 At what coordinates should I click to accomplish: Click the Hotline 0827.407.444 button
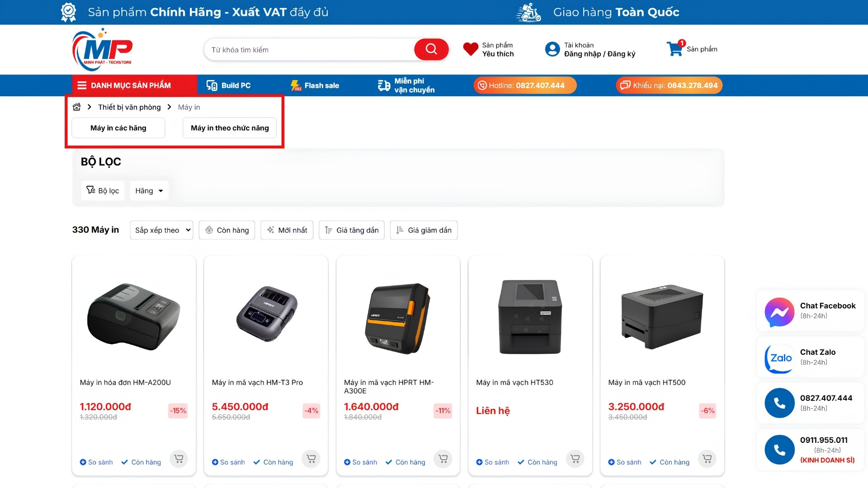(525, 85)
